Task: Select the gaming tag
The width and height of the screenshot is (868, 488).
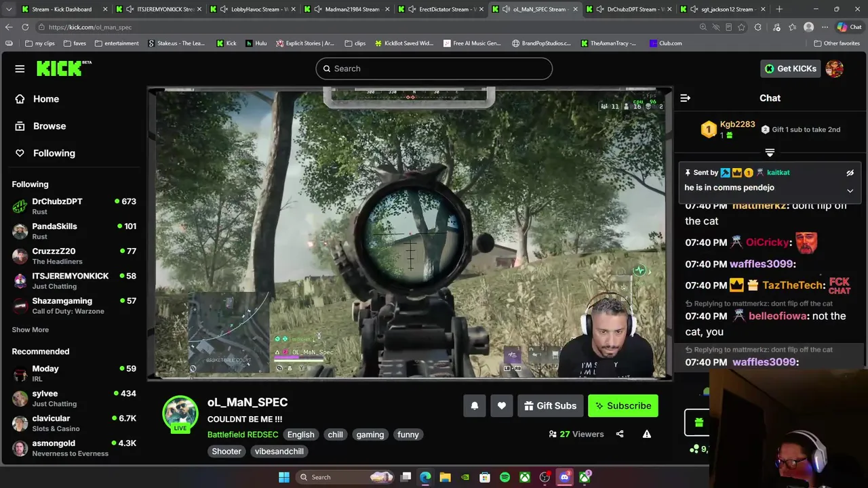Action: click(x=370, y=434)
